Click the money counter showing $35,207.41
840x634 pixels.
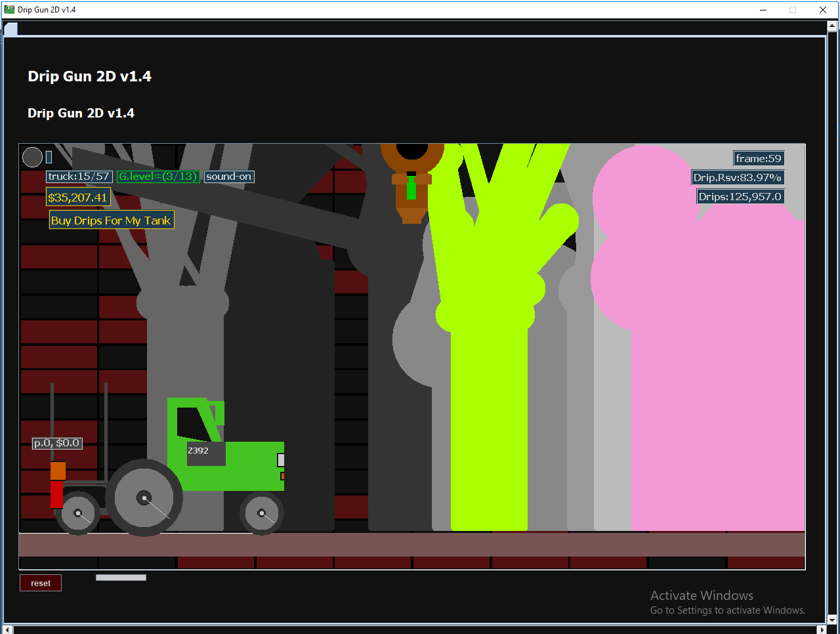coord(78,196)
